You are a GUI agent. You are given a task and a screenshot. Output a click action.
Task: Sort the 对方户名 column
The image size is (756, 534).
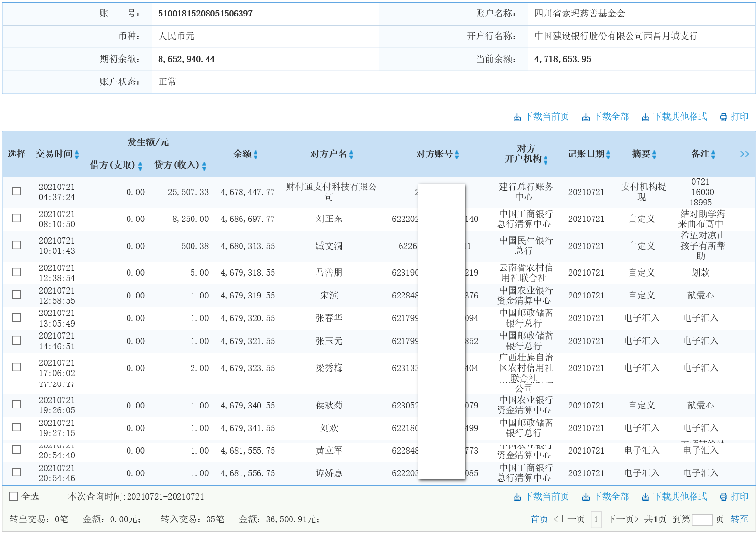(x=352, y=154)
